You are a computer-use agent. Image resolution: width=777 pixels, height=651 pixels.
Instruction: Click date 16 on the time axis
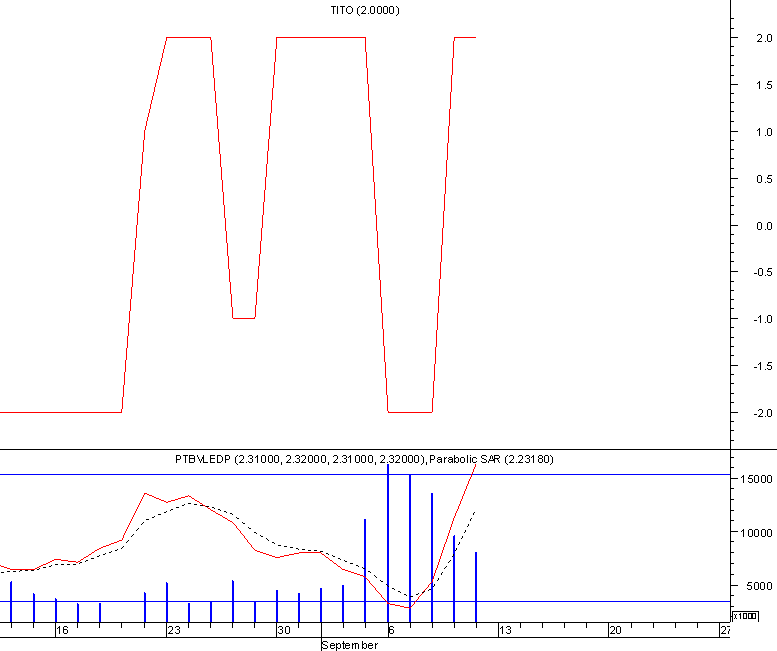coord(62,630)
